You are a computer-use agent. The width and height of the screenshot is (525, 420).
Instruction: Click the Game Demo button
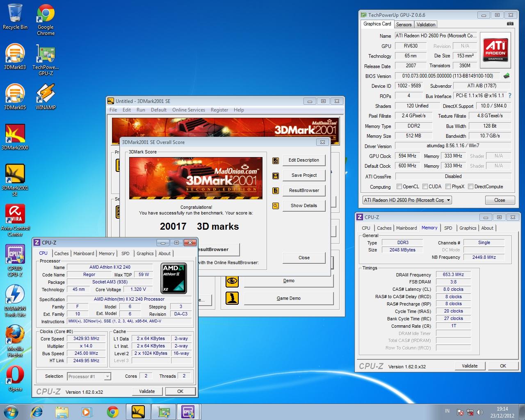pyautogui.click(x=289, y=299)
